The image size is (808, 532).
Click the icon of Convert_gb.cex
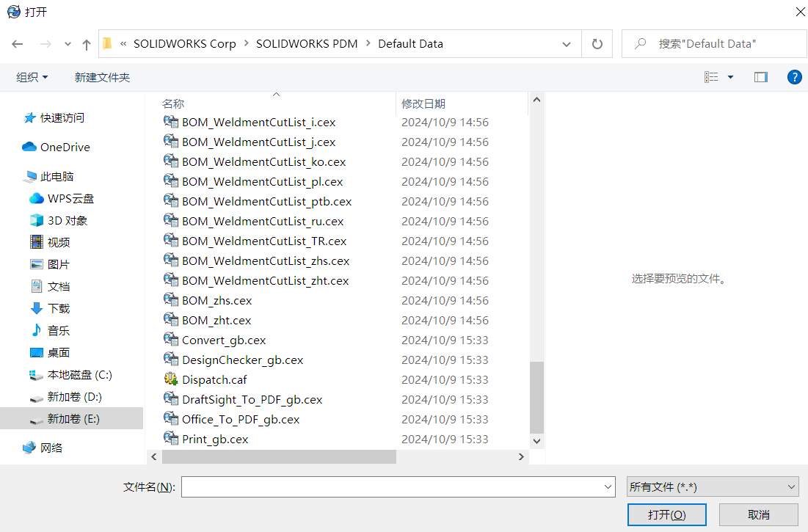tap(171, 340)
